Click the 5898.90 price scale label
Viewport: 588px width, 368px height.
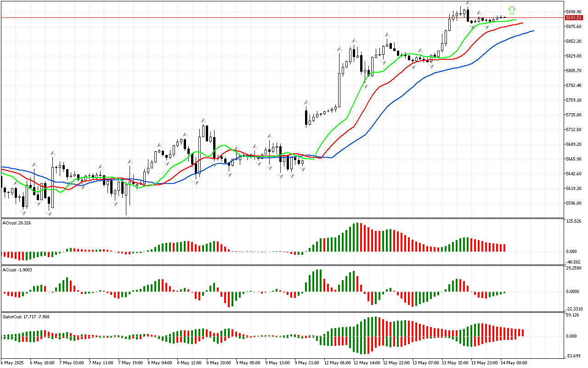(574, 11)
